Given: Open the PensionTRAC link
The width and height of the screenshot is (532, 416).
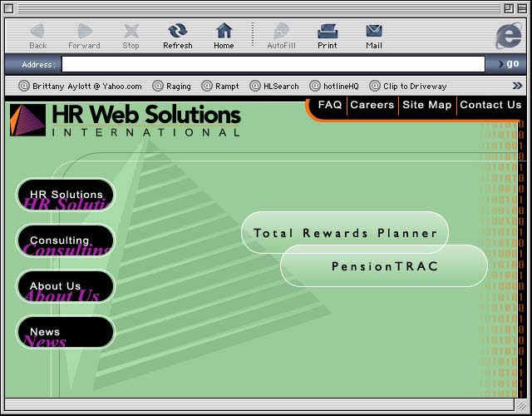Looking at the screenshot, I should [384, 266].
